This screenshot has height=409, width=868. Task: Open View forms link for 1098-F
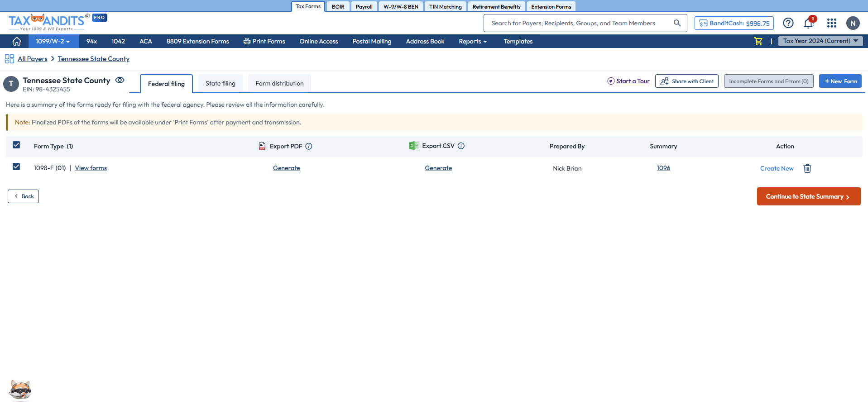click(91, 168)
